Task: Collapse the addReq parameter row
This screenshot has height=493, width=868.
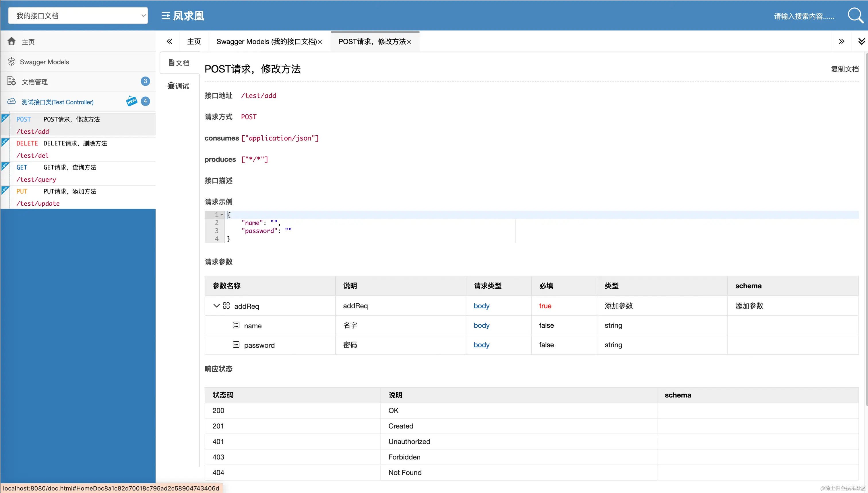Action: point(216,306)
